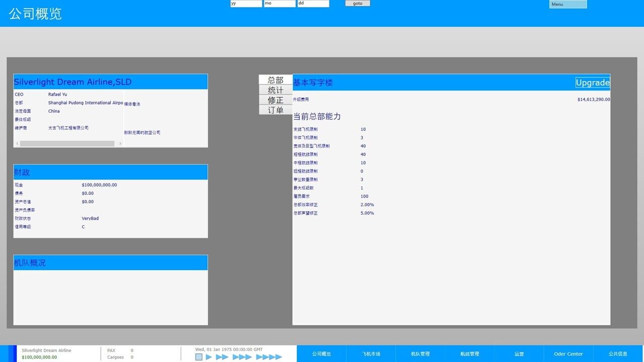Switch to the 统计 tab
The image size is (644, 362).
click(275, 90)
